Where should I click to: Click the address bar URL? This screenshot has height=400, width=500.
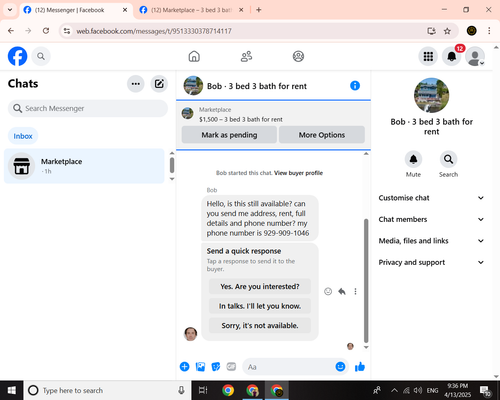pos(154,31)
